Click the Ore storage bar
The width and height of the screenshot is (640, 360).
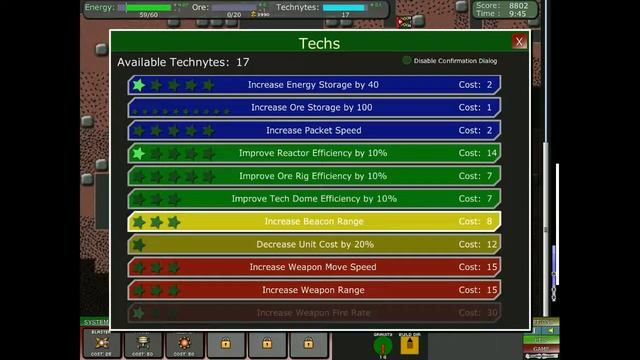235,7
